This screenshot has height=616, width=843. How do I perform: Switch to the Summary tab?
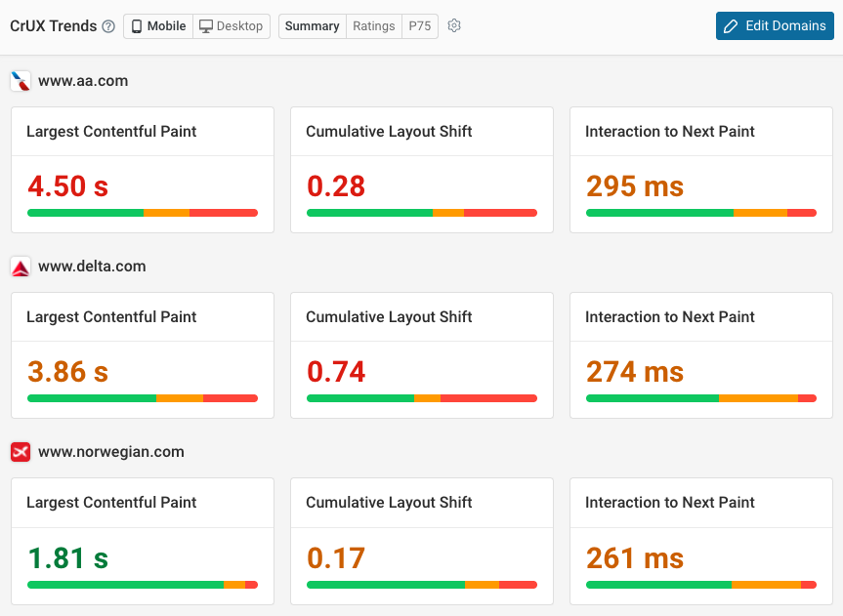point(312,26)
